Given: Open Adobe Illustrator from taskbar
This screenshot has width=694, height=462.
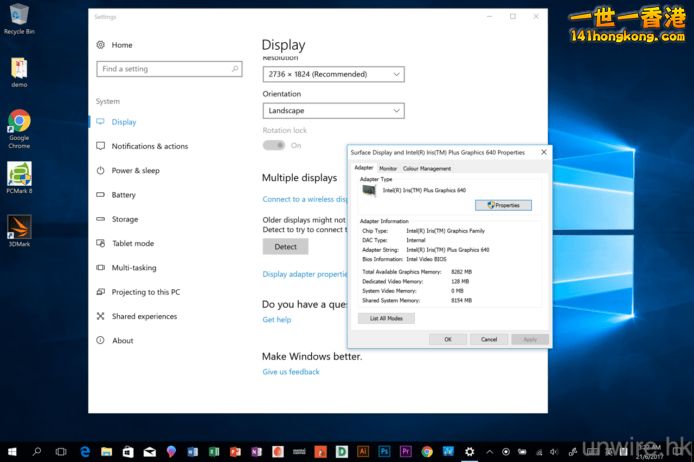Looking at the screenshot, I should point(363,451).
